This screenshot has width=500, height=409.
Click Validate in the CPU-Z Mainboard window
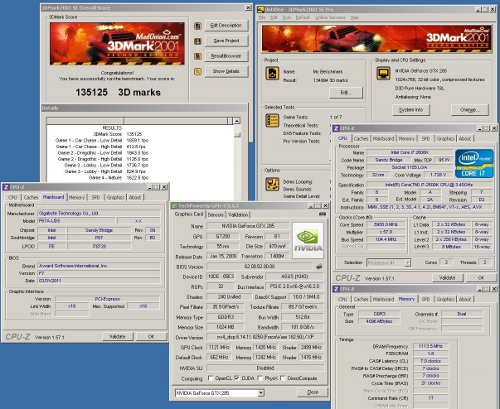[x=117, y=337]
